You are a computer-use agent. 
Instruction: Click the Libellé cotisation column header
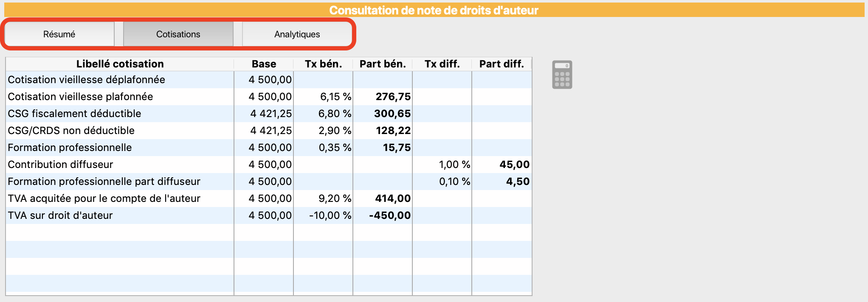(120, 64)
